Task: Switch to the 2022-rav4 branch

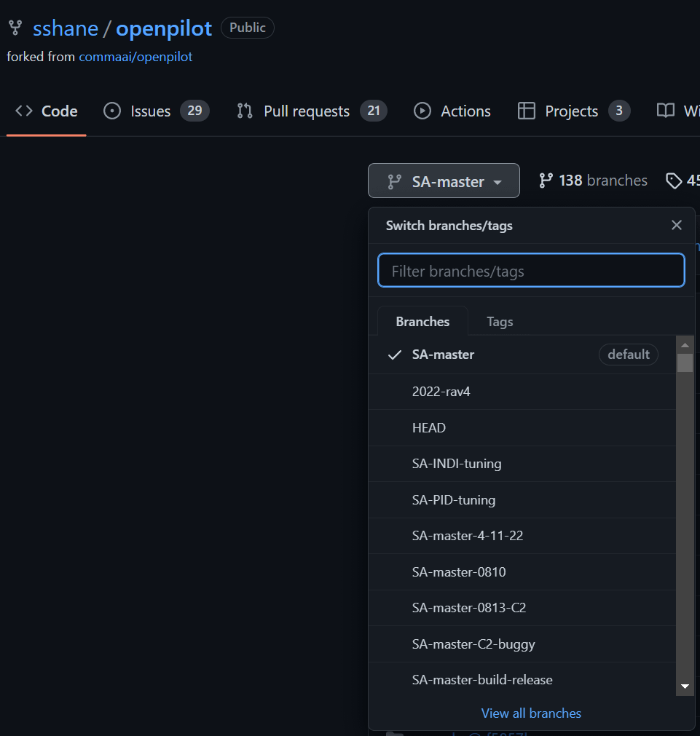Action: tap(522, 392)
